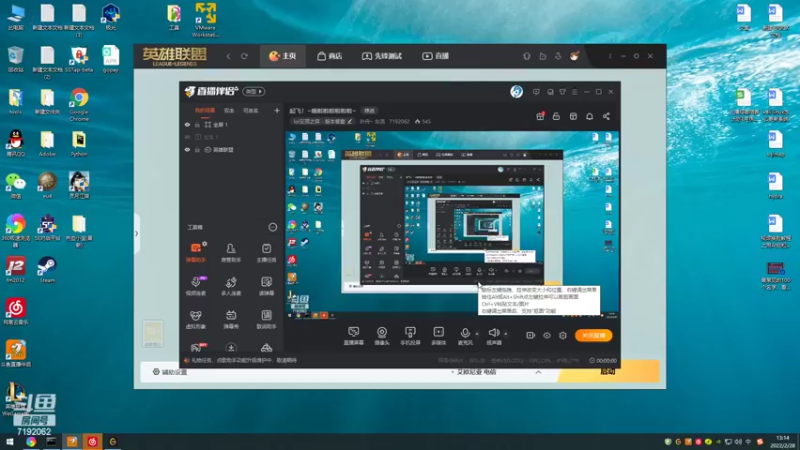Image resolution: width=800 pixels, height=450 pixels.
Task: Switch to the 我的场景 scene tab
Action: coord(205,110)
